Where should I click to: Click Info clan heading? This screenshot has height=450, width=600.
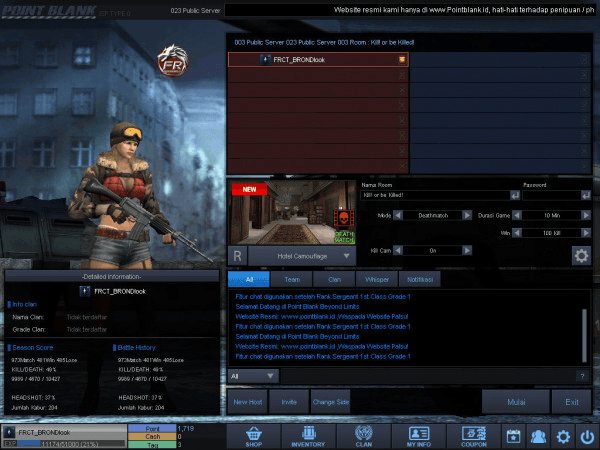[x=24, y=304]
